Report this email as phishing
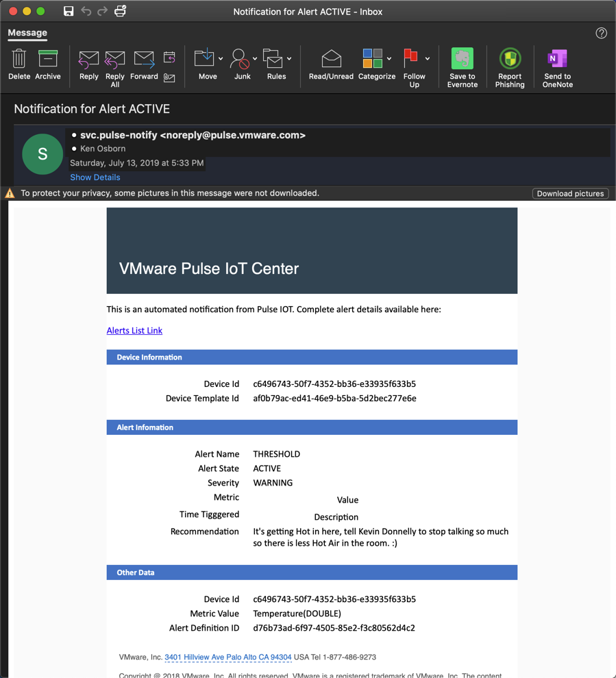The height and width of the screenshot is (678, 616). click(510, 67)
